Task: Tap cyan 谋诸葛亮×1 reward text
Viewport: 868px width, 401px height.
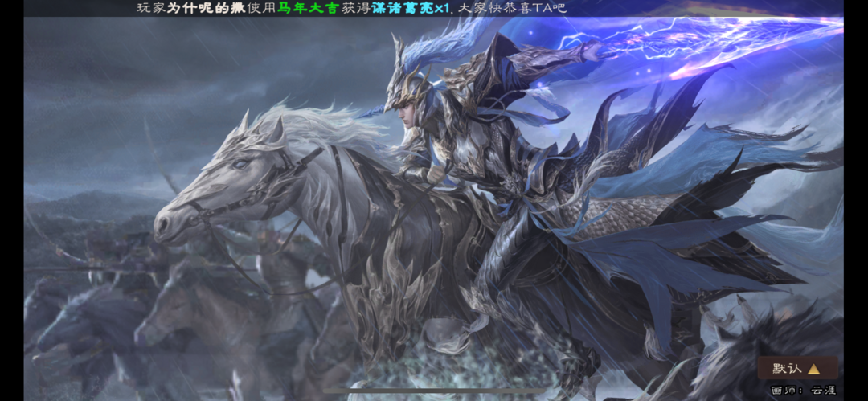Action: [x=411, y=8]
